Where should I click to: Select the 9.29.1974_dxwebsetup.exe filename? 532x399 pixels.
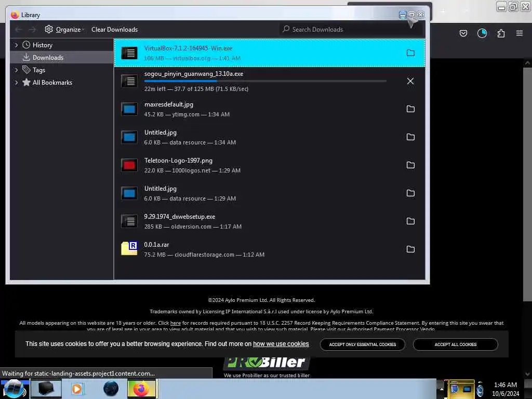[x=179, y=217]
